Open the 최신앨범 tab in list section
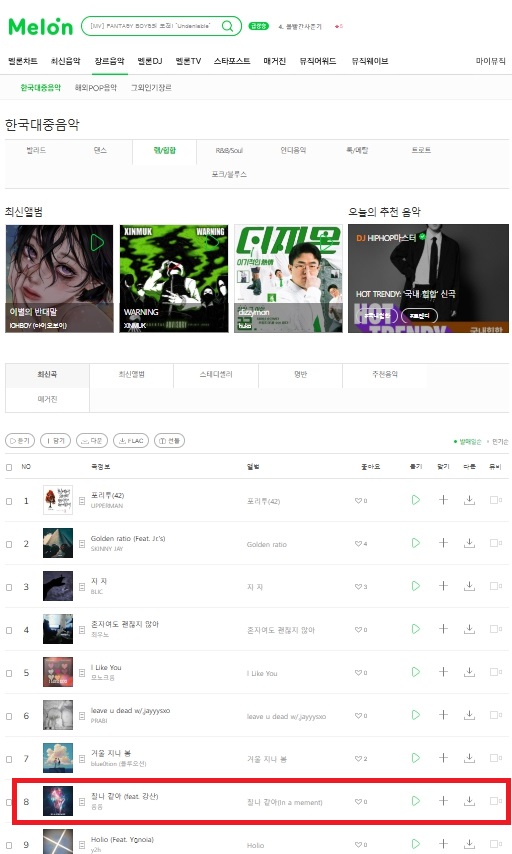The width and height of the screenshot is (512, 854). (131, 375)
